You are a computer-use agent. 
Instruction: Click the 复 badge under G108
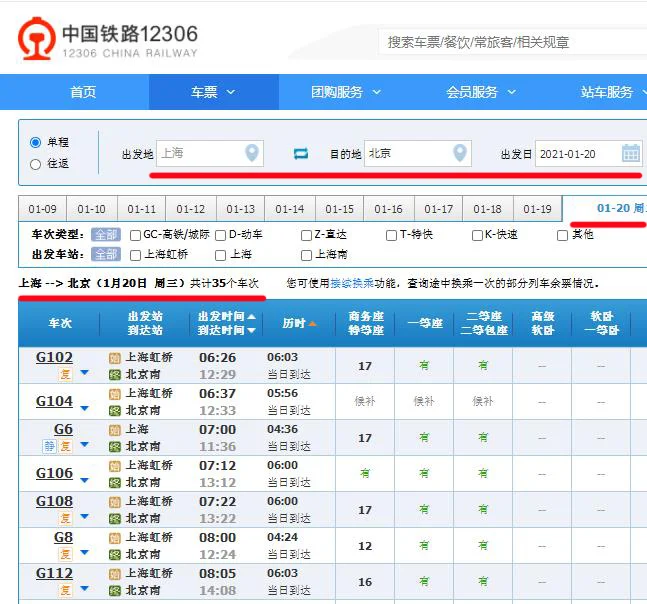coord(65,518)
